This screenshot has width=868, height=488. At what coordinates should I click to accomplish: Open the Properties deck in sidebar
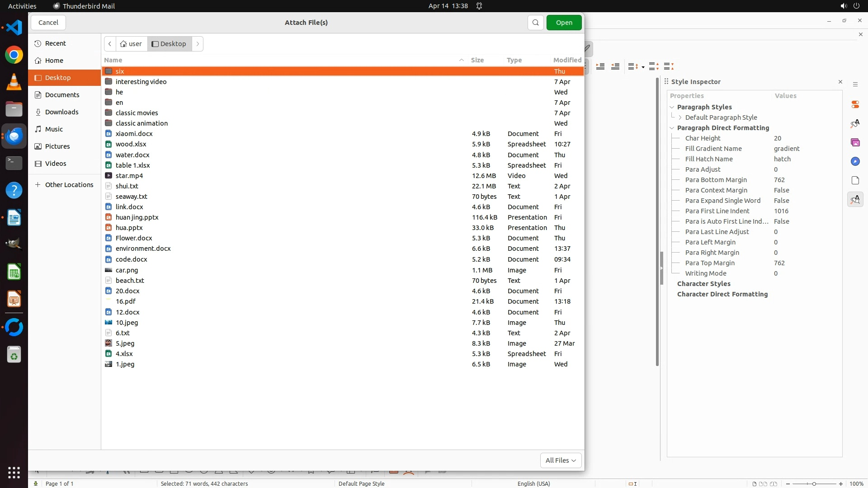855,104
